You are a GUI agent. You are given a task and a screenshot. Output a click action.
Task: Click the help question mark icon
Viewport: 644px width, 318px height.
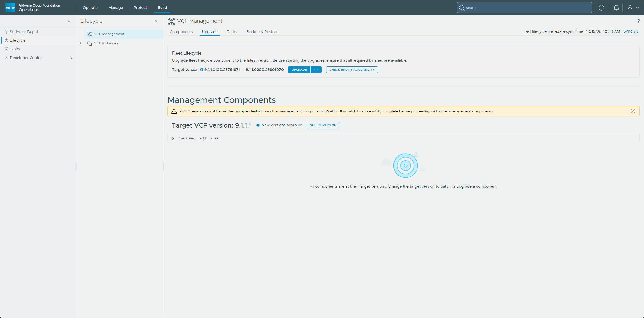tap(638, 21)
